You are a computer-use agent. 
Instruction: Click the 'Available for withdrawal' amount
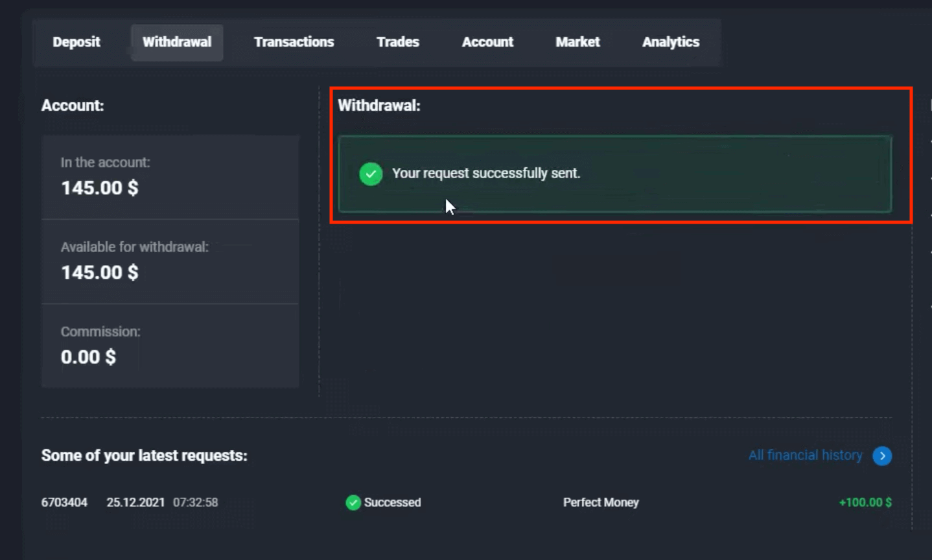(x=100, y=273)
